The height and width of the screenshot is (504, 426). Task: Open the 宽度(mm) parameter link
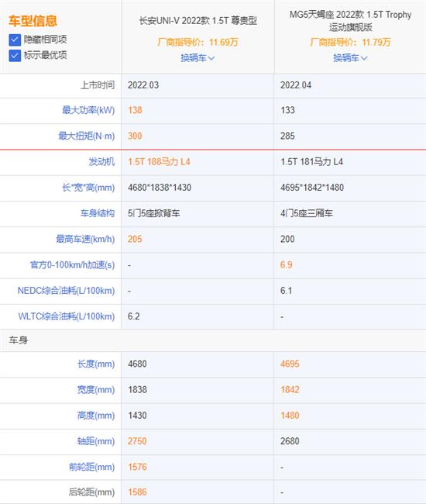[96, 389]
